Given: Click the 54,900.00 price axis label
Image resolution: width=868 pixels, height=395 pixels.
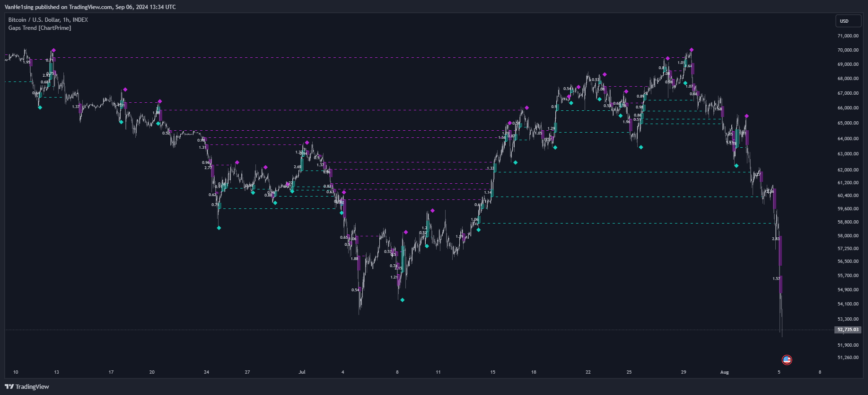Looking at the screenshot, I should 848,290.
